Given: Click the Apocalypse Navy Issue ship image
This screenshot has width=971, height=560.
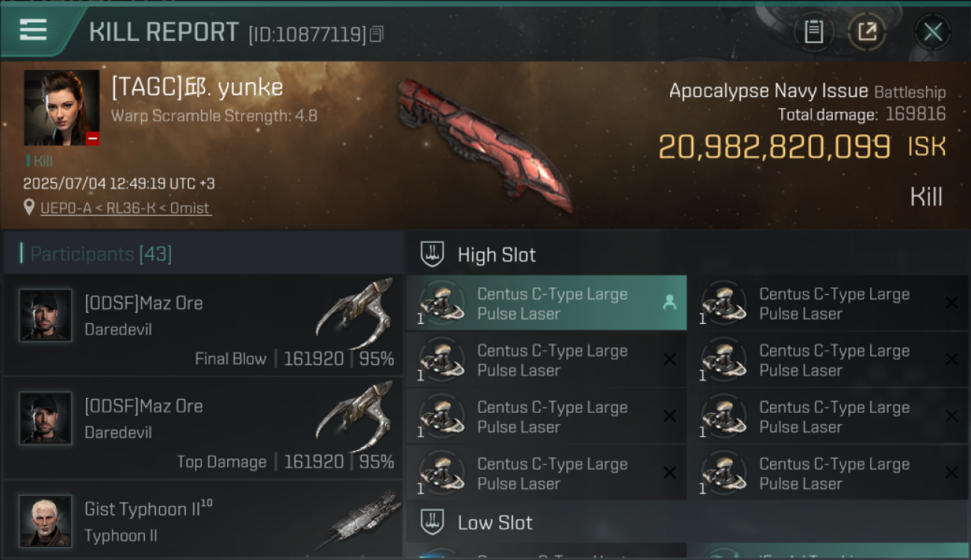Looking at the screenshot, I should [x=484, y=146].
